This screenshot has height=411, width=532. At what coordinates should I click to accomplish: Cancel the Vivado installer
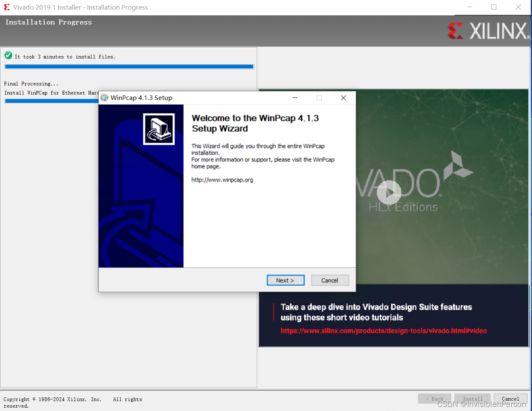coord(510,399)
